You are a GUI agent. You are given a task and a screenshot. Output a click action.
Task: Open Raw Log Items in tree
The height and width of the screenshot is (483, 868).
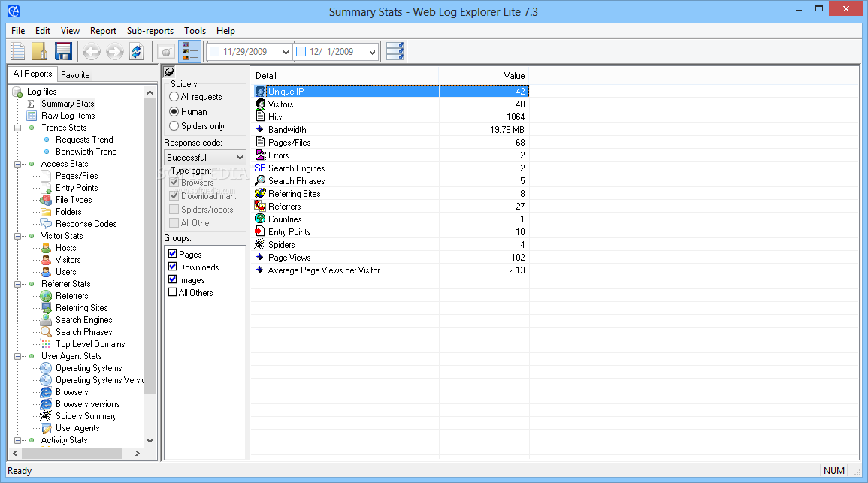68,116
